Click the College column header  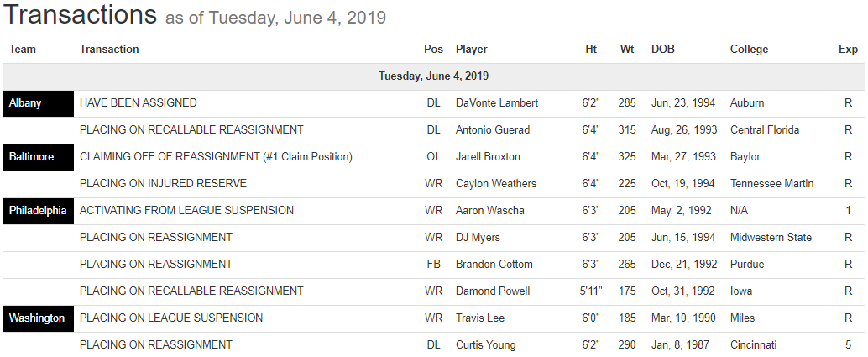[x=749, y=50]
